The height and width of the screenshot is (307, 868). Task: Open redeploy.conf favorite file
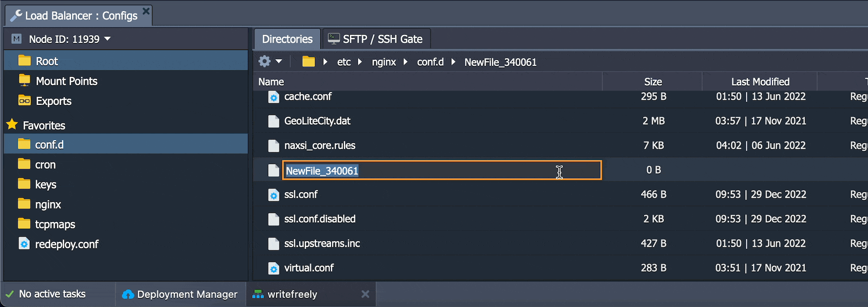67,245
